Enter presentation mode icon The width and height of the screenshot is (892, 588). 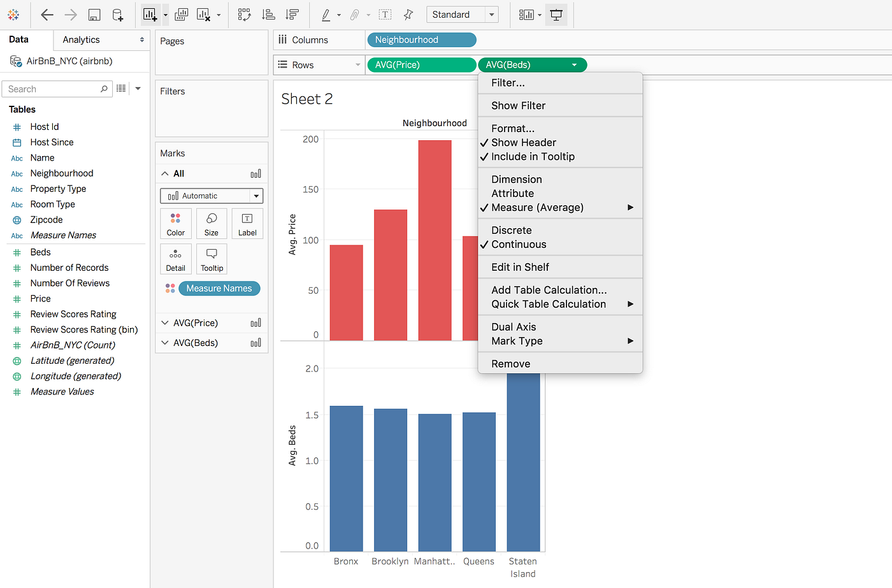[556, 15]
